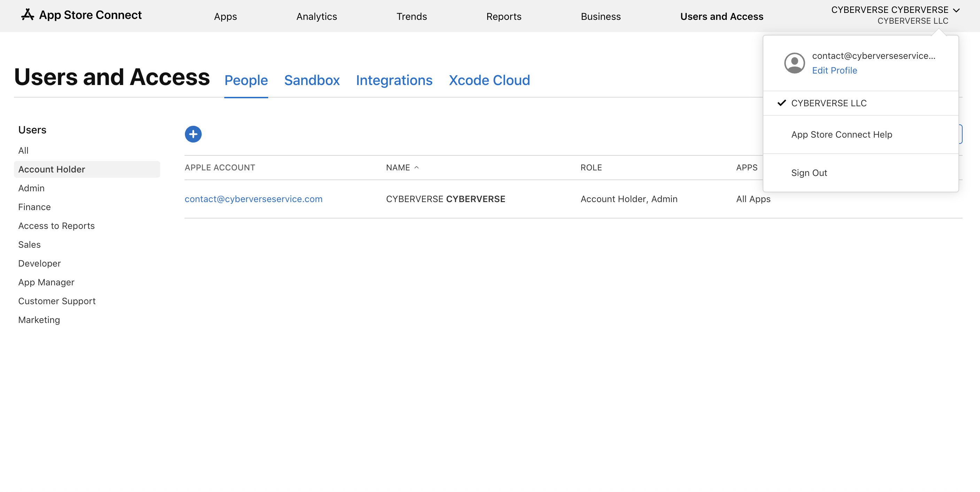The width and height of the screenshot is (980, 492).
Task: Click the truncated contact email in dropdown
Action: click(873, 56)
